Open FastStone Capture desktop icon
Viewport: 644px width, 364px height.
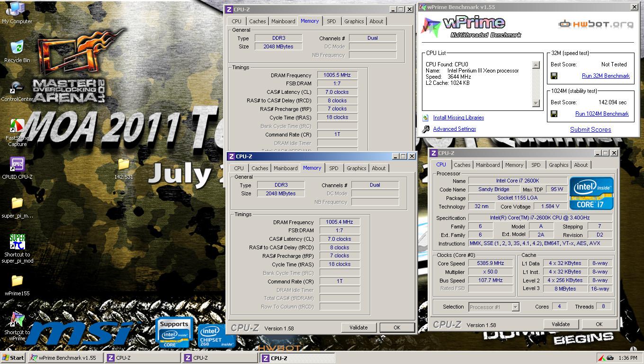(x=17, y=132)
